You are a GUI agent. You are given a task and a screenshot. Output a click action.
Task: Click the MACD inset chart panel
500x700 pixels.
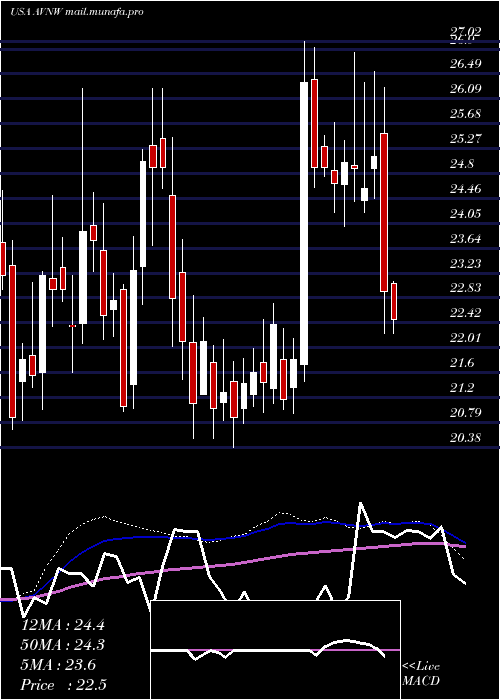[276, 650]
